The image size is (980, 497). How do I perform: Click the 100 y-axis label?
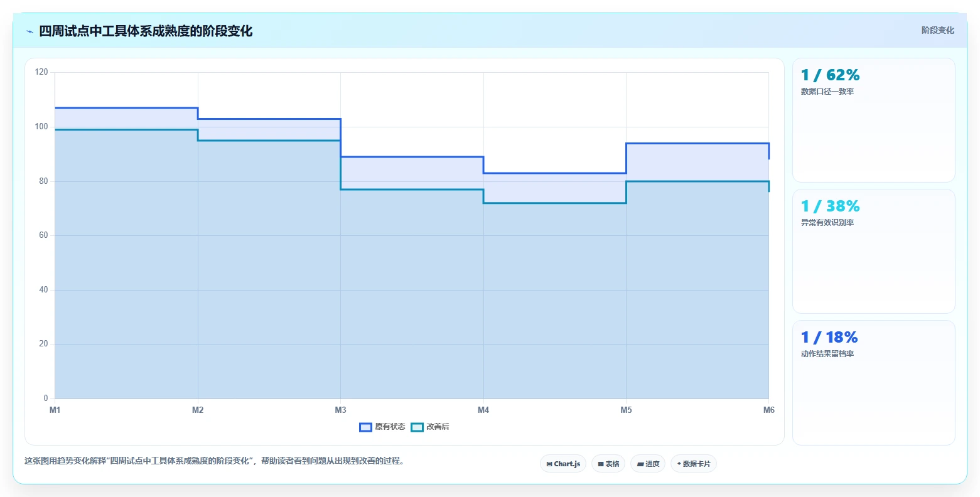coord(41,127)
